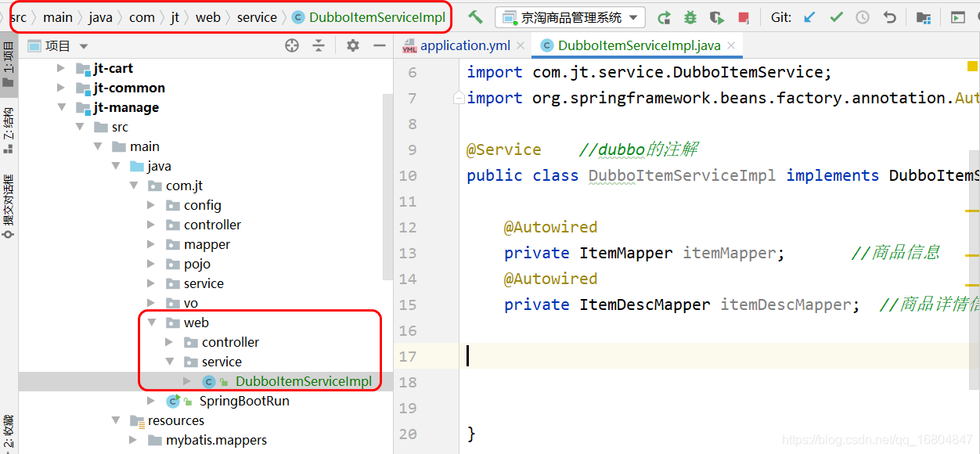Expand the config package arrow
Image resolution: width=980 pixels, height=454 pixels.
(x=151, y=205)
